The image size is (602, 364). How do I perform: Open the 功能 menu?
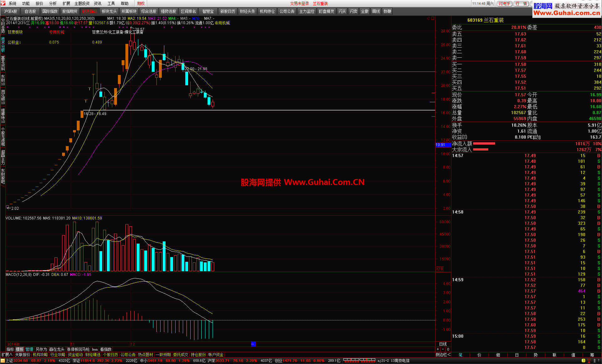pos(26,3)
